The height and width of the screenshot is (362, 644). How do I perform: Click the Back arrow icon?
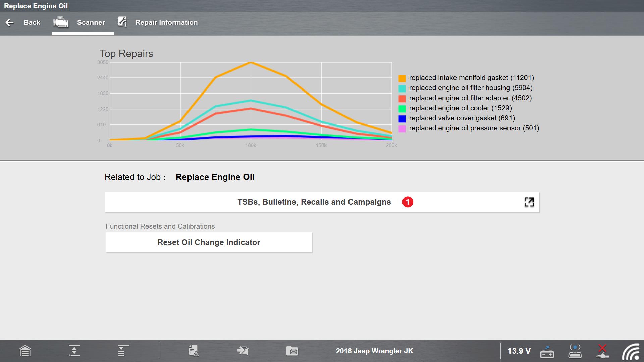[x=10, y=22]
